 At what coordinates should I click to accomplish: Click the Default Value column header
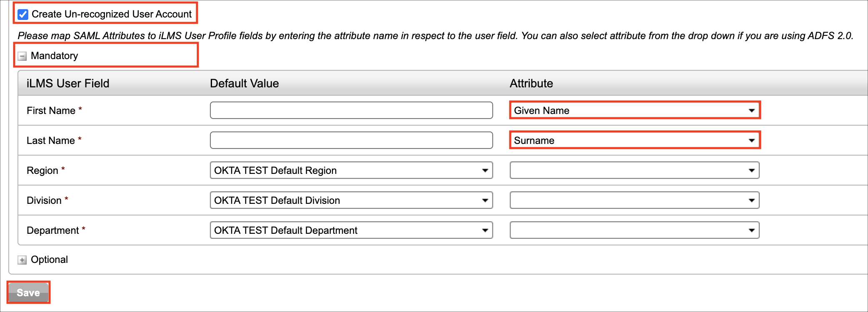(244, 83)
